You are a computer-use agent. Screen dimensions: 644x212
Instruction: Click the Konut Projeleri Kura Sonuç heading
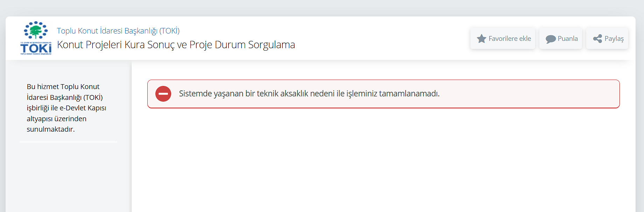[176, 45]
